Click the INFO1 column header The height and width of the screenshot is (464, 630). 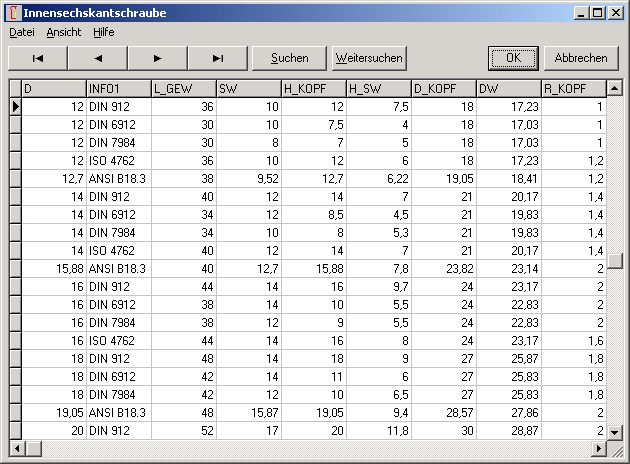click(x=118, y=88)
